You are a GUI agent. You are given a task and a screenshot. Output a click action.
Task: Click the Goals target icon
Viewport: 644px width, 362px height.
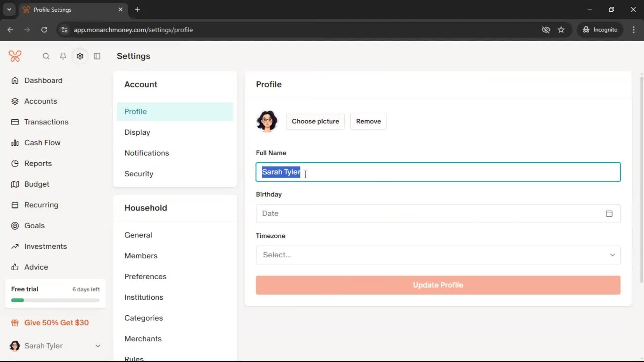(x=15, y=226)
